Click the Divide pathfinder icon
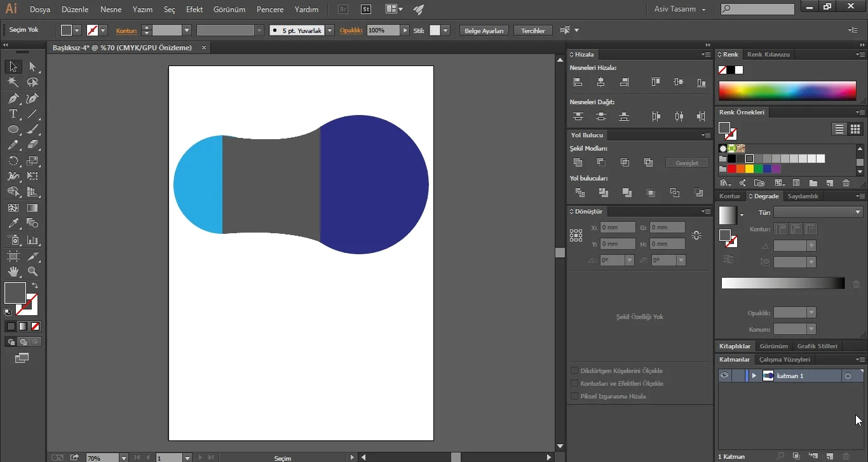 click(580, 193)
